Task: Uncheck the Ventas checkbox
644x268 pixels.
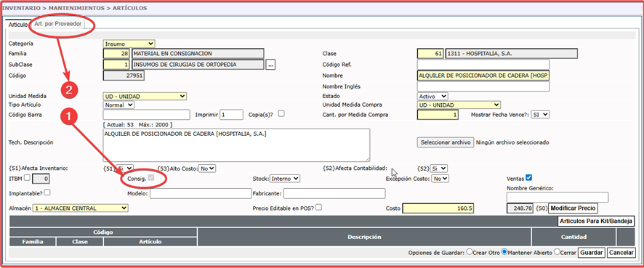Action: point(529,178)
